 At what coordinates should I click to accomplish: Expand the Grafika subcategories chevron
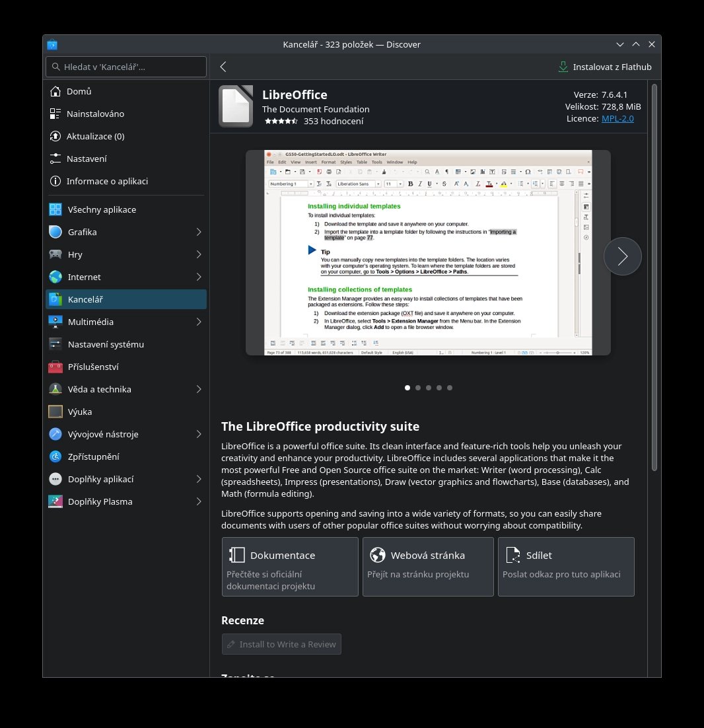click(199, 232)
